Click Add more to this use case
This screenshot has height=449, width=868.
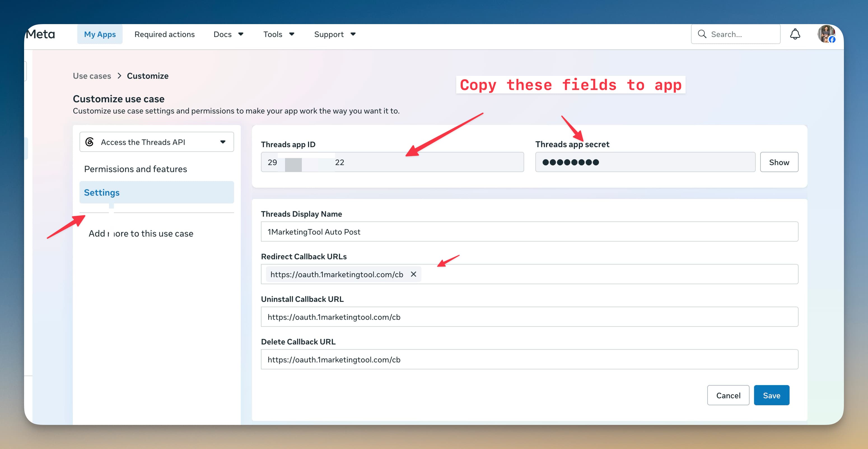tap(141, 233)
